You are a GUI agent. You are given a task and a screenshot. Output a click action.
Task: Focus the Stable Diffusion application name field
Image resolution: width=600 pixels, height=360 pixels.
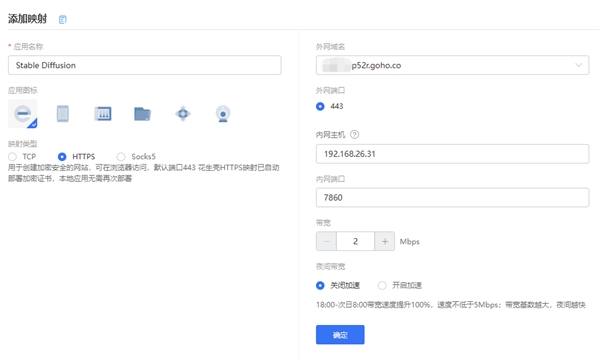tap(145, 65)
